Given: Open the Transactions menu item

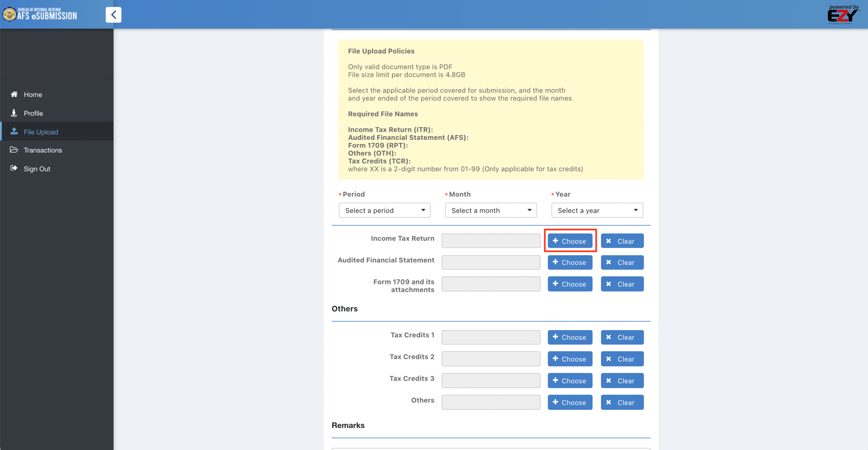Looking at the screenshot, I should click(x=42, y=150).
